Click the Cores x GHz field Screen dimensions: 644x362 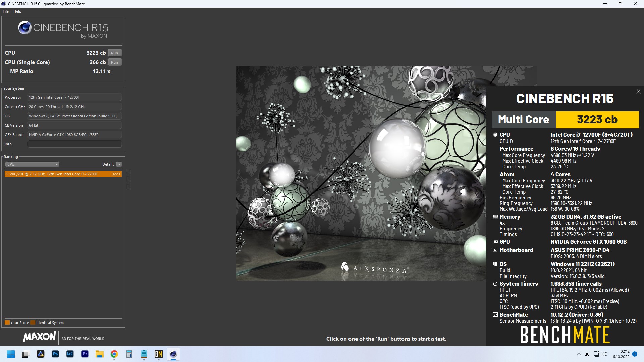74,107
